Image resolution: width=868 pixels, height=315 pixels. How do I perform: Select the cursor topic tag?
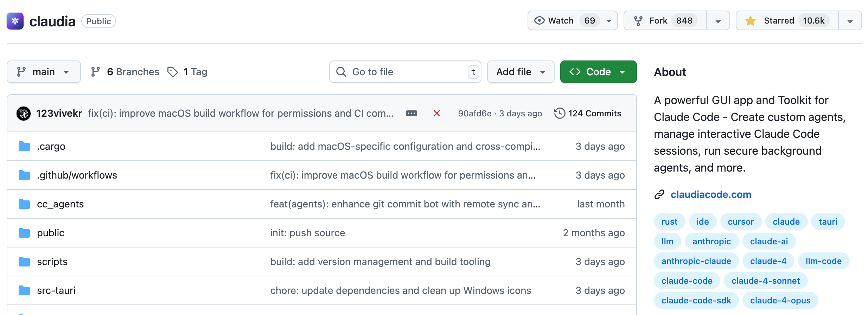pos(741,221)
